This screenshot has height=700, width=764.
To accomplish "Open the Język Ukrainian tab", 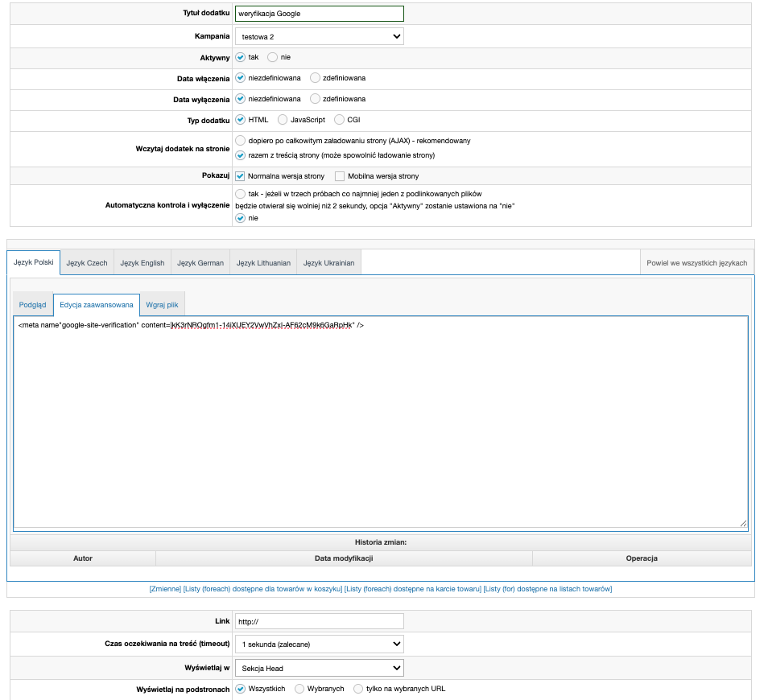I will 329,263.
